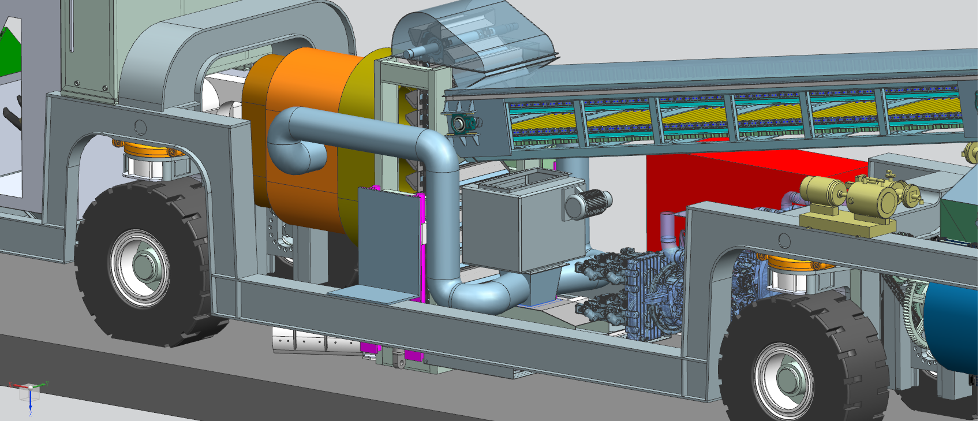
Task: Pick the orange suspension mount above right wheel
Action: [799, 264]
